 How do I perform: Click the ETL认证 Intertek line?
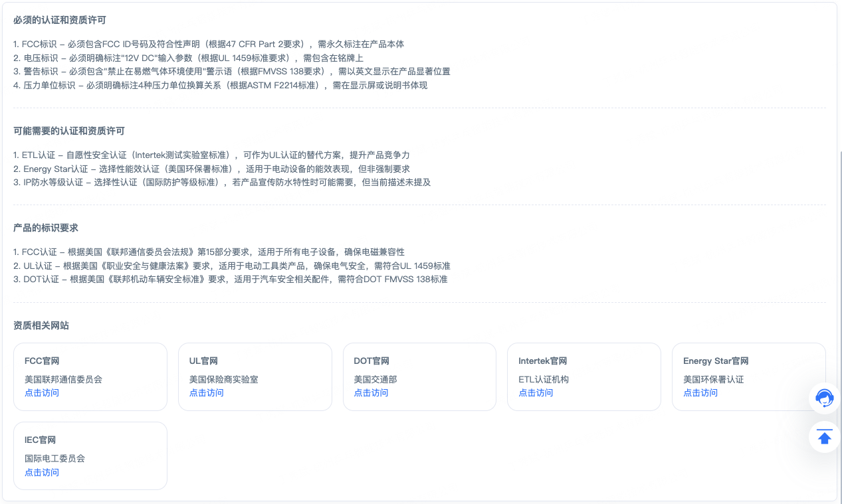click(x=212, y=155)
